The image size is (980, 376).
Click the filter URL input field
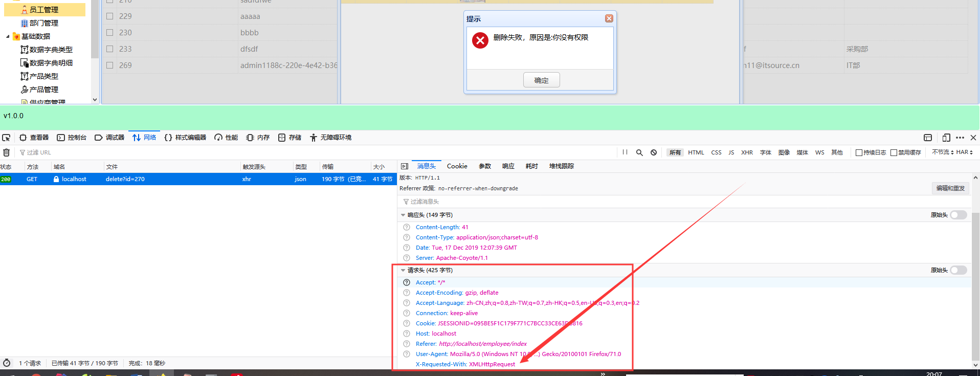[x=317, y=152]
